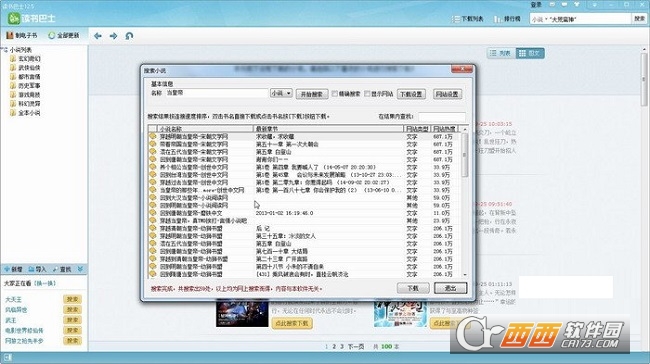Click left 点此搜索下载 yellow button

coord(292,323)
